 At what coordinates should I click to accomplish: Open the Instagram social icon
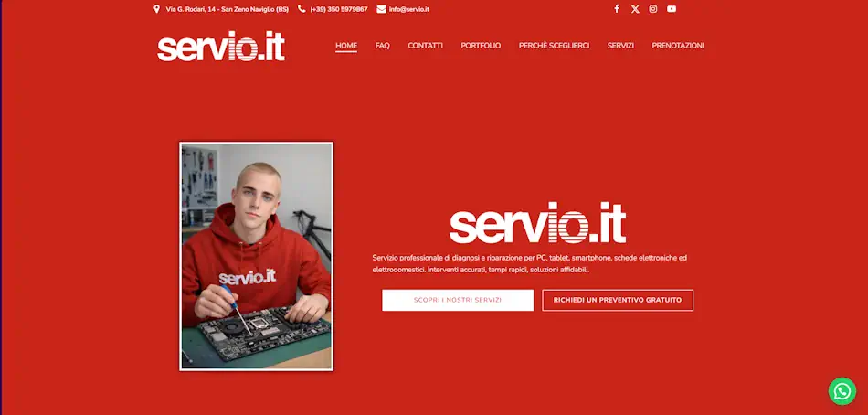(653, 9)
